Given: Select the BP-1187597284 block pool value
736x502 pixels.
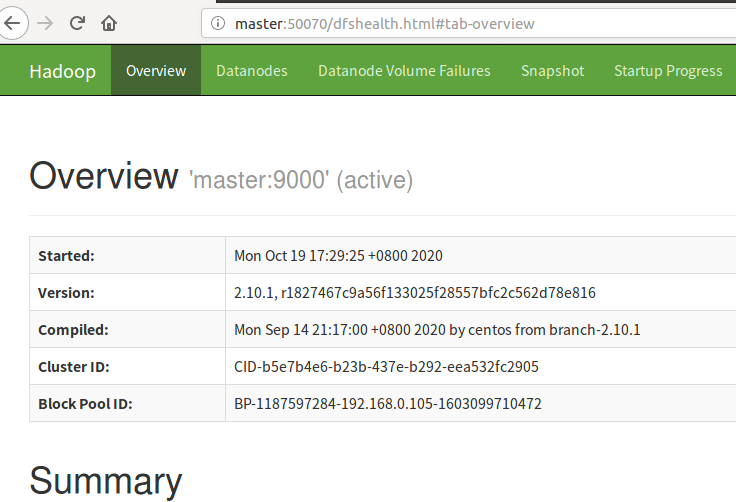Looking at the screenshot, I should click(388, 404).
